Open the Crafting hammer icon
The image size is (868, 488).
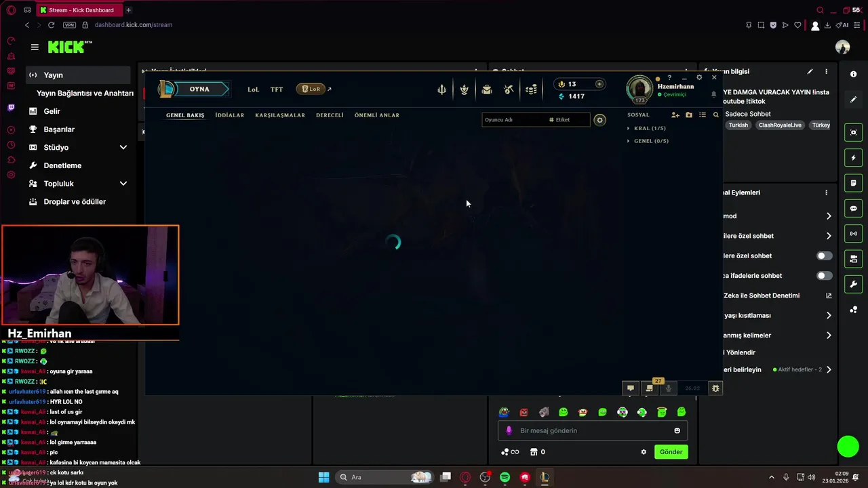tap(509, 89)
